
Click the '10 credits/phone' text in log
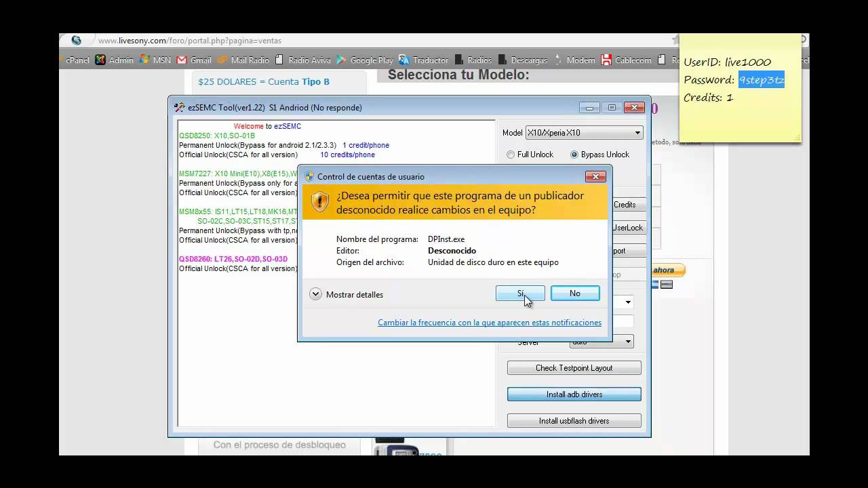(347, 155)
